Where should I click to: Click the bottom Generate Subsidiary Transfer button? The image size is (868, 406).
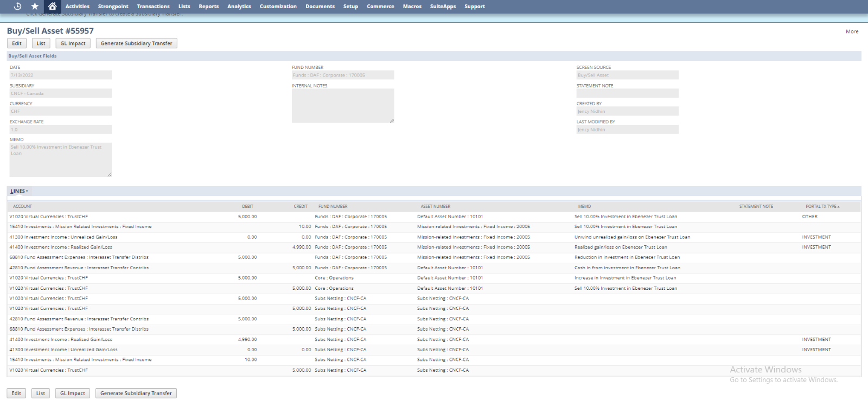point(136,394)
